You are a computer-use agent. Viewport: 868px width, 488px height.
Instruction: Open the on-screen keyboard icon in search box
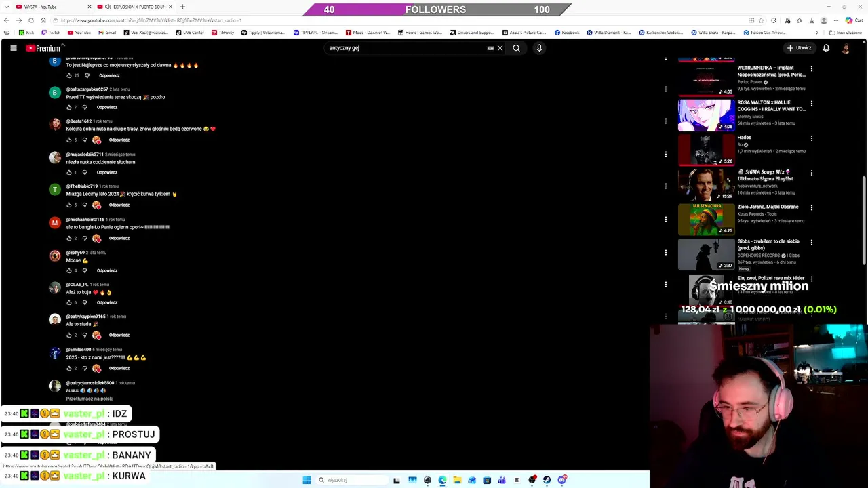point(490,48)
